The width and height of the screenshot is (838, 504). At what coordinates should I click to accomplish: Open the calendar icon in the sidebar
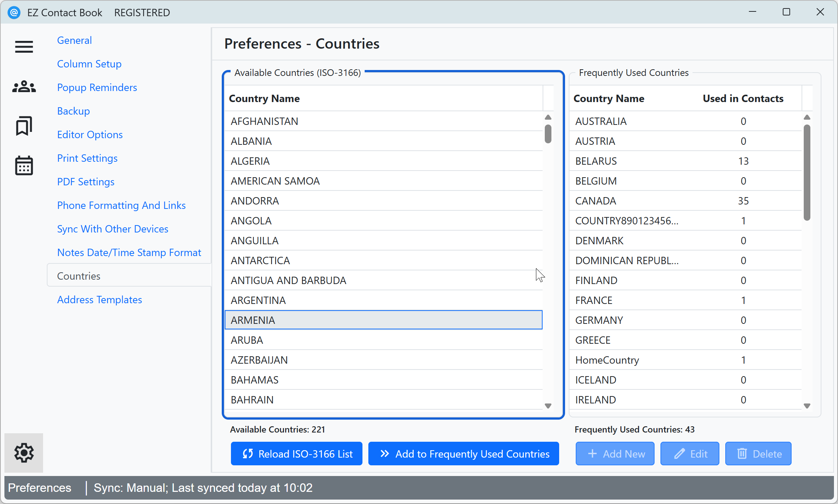coord(24,166)
